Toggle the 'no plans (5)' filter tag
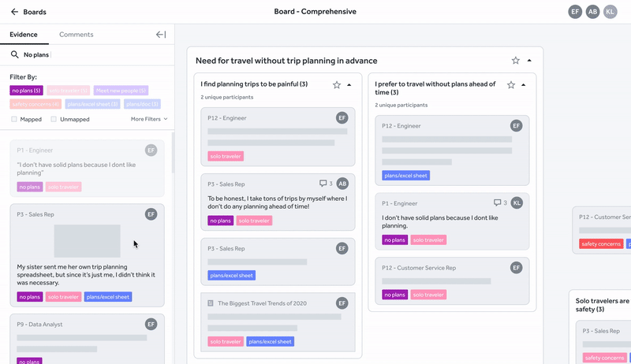Screen dimensions: 631x364 26,91
